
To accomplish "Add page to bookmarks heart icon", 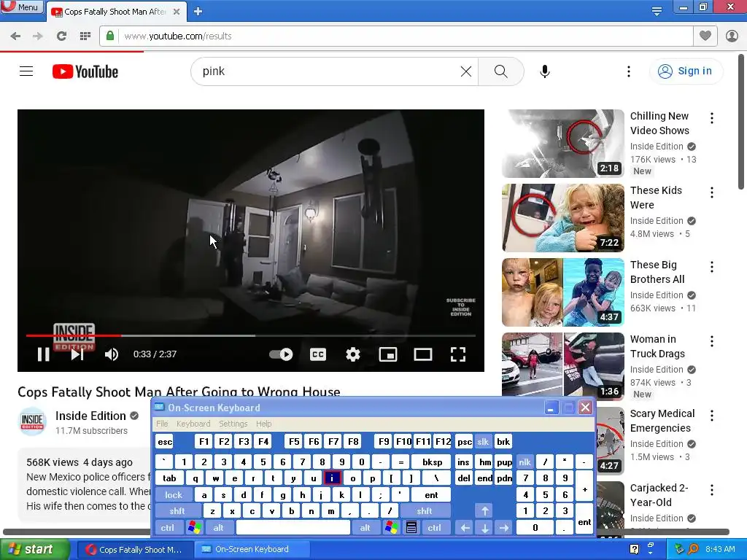I will (x=705, y=36).
